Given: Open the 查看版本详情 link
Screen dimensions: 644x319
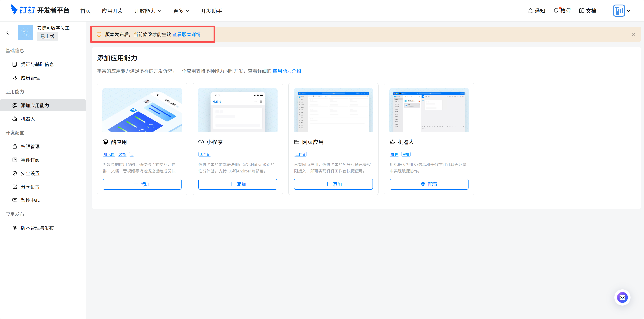Looking at the screenshot, I should (186, 34).
